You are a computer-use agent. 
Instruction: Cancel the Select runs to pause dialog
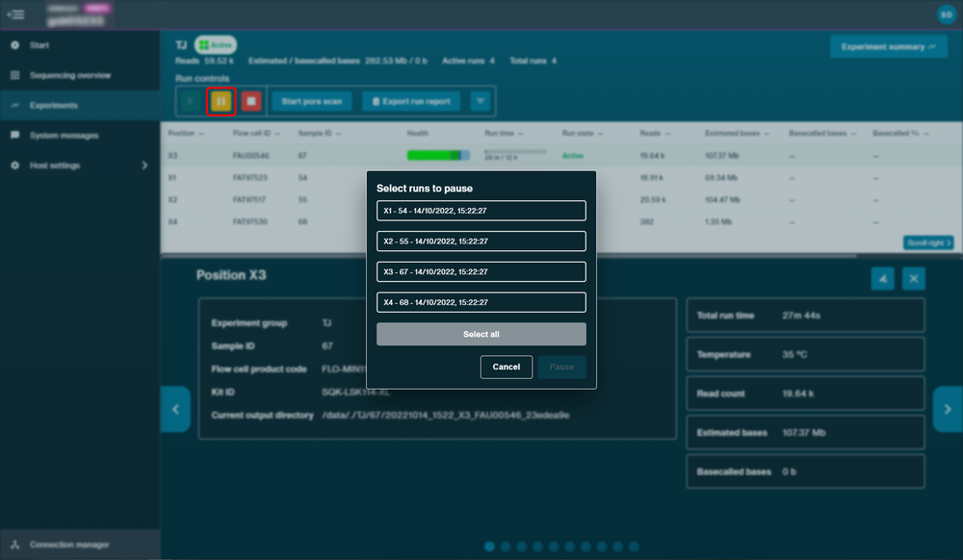[507, 367]
